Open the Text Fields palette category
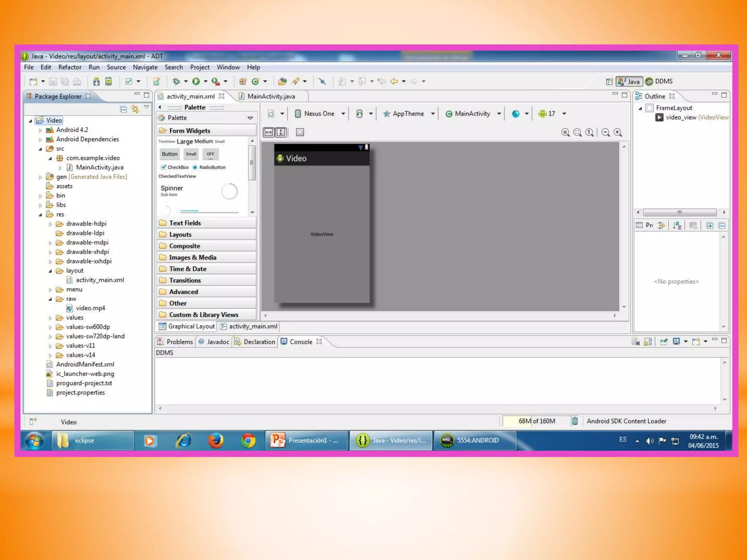Screen dimensions: 747x560 [x=185, y=223]
